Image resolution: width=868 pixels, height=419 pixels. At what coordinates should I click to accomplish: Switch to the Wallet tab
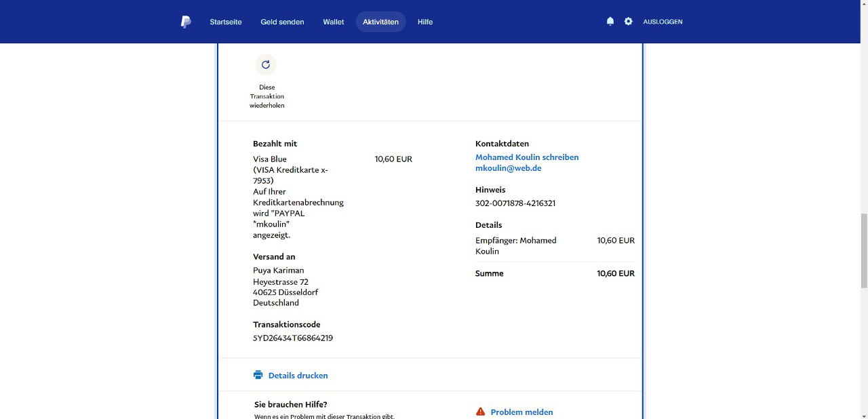click(x=333, y=22)
